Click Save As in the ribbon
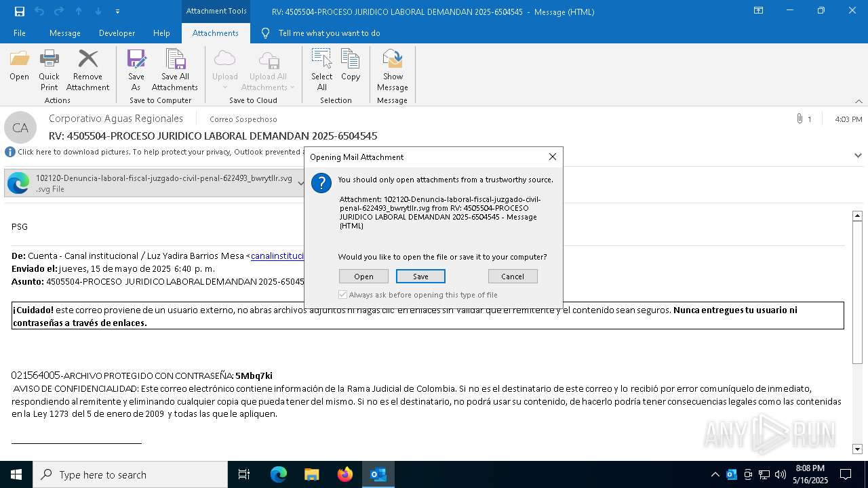Image resolution: width=868 pixels, height=488 pixels. point(136,70)
